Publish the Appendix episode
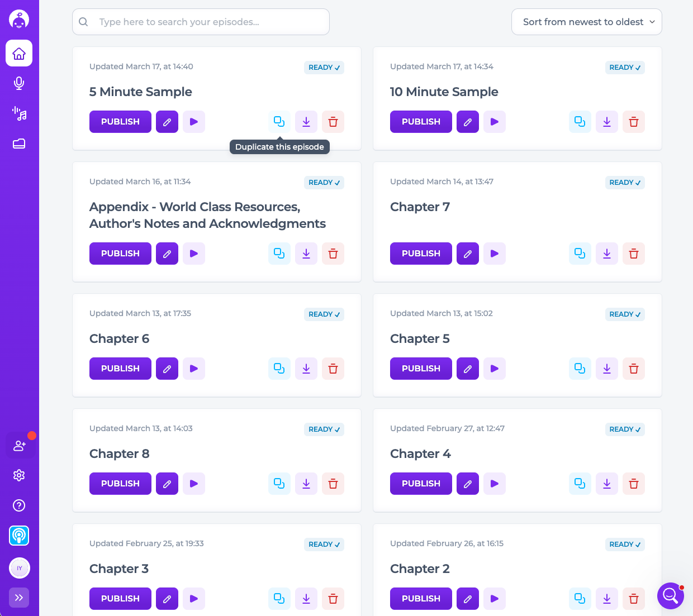The height and width of the screenshot is (616, 693). point(120,254)
